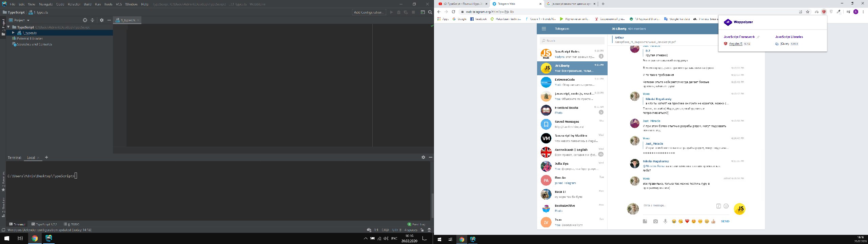The image size is (868, 244).
Task: Open the TODO tool window tab
Action: coord(72,224)
